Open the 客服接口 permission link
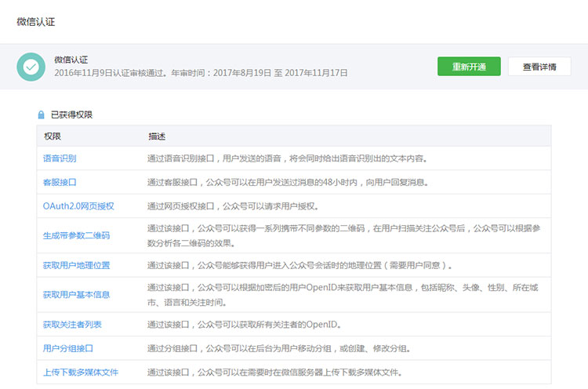Screen dimensions: 588x389 click(60, 182)
